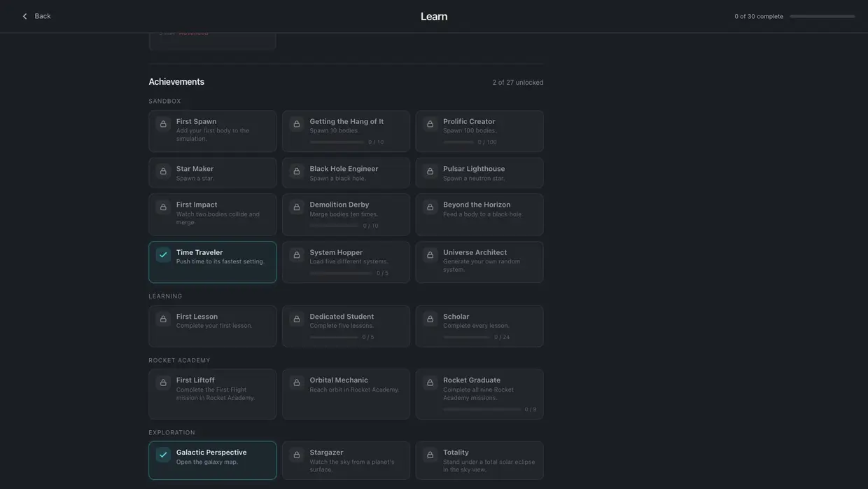Click lock icon on System Hopper card
Viewport: 868px width, 489px height.
click(x=297, y=255)
